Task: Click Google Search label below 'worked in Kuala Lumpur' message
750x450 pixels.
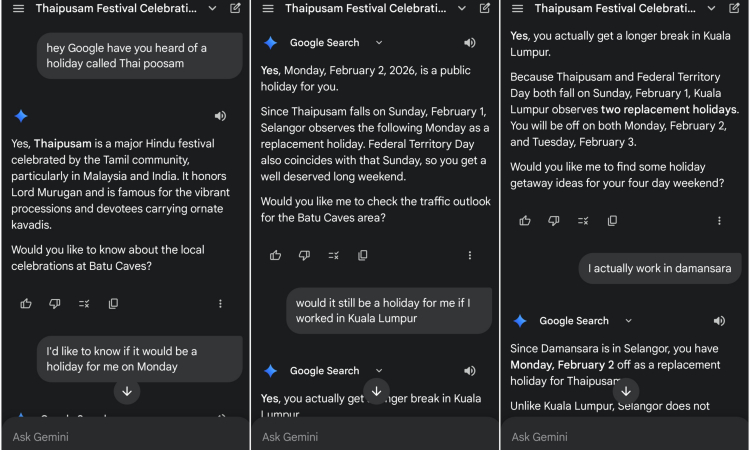Action: click(324, 371)
